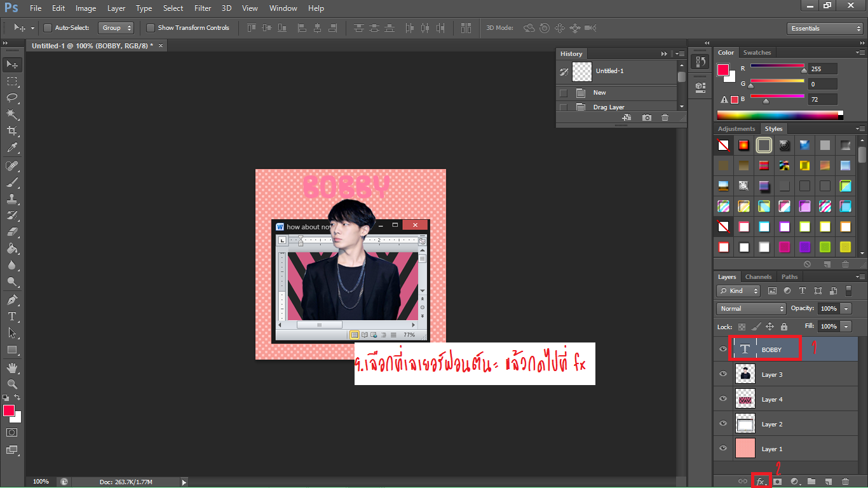Select the Drag Layer history state
The image size is (868, 488).
pyautogui.click(x=617, y=107)
